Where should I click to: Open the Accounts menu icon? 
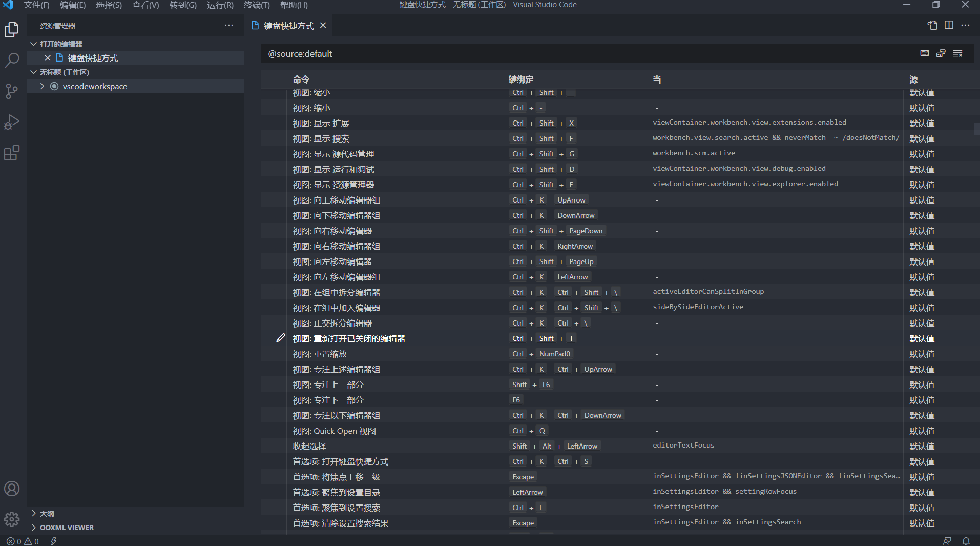point(12,489)
